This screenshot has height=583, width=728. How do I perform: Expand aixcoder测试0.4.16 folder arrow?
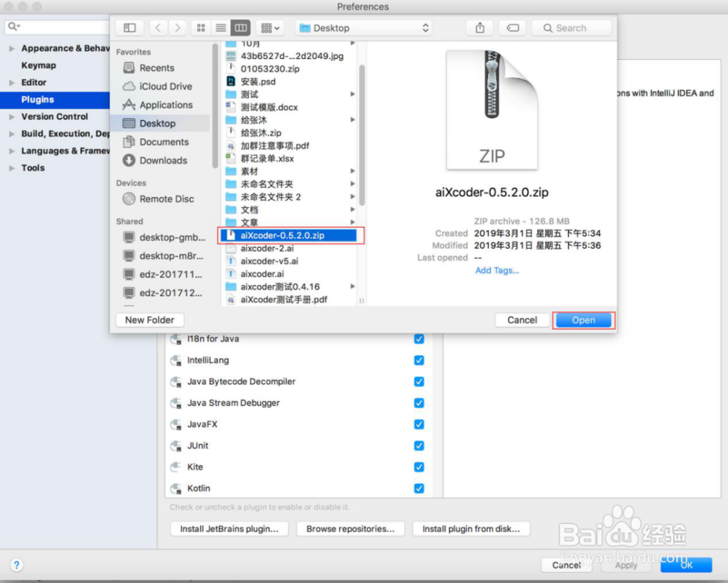point(352,286)
